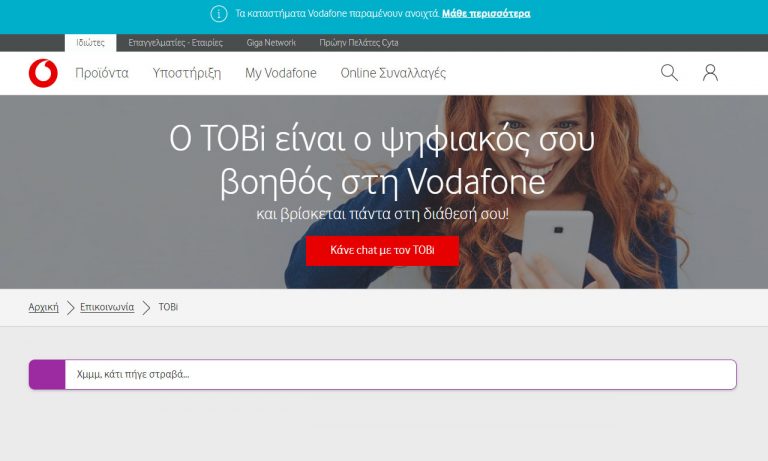Open the My Vodafone menu
This screenshot has height=461, width=768.
tap(281, 73)
